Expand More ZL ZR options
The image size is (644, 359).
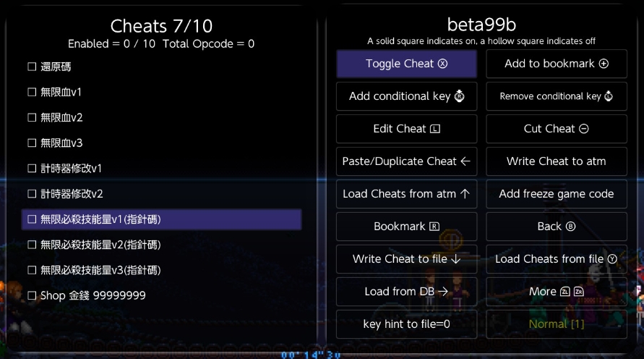point(556,292)
